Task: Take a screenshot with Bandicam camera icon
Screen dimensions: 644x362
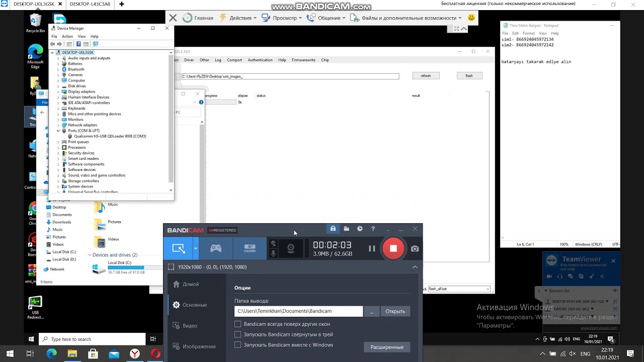Action: pos(415,248)
